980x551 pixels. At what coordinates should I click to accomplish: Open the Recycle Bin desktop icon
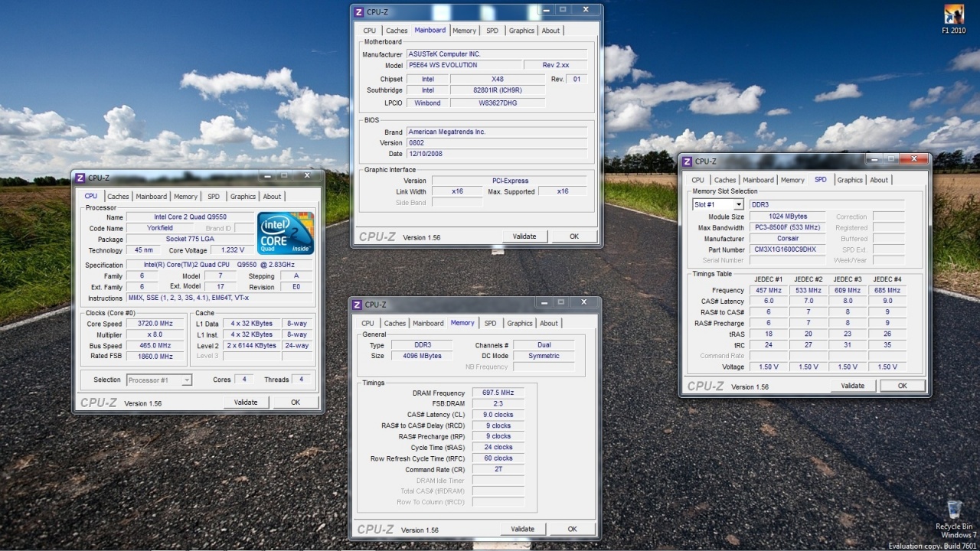(954, 515)
